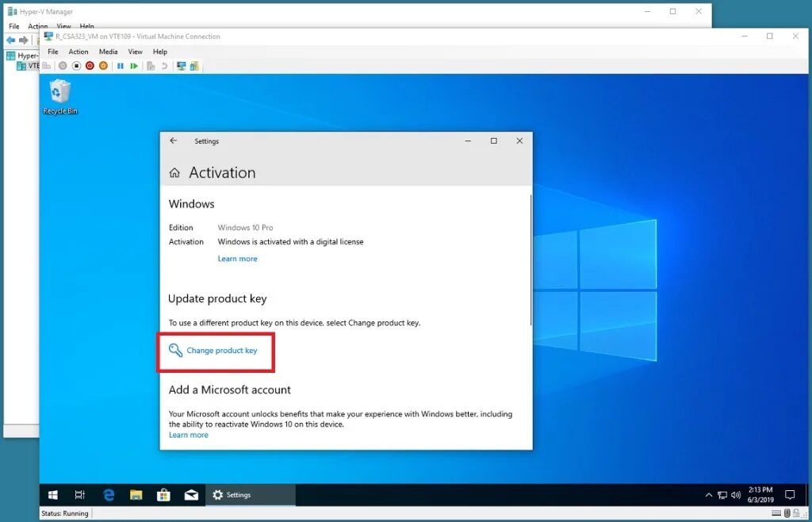Pause the virtual machine
The image size is (812, 522).
121,66
